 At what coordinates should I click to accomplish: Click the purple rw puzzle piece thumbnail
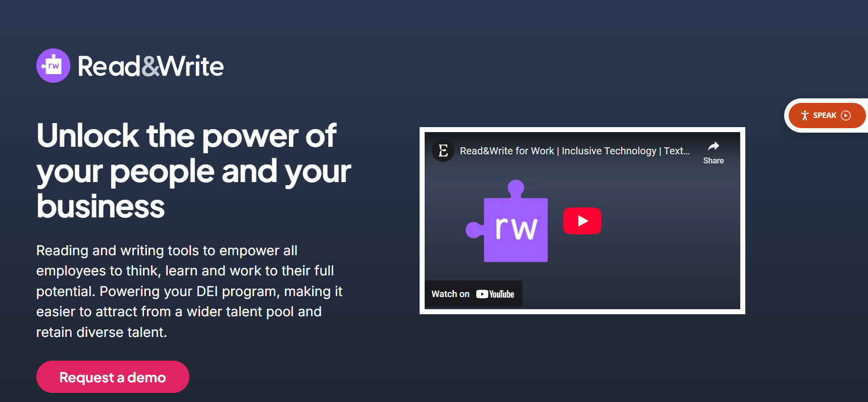(x=507, y=221)
